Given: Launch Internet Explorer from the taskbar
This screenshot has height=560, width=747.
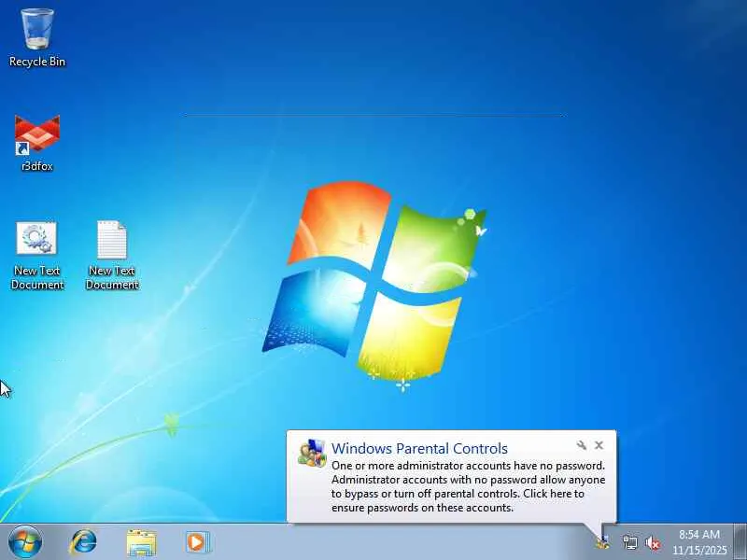Looking at the screenshot, I should click(x=83, y=542).
